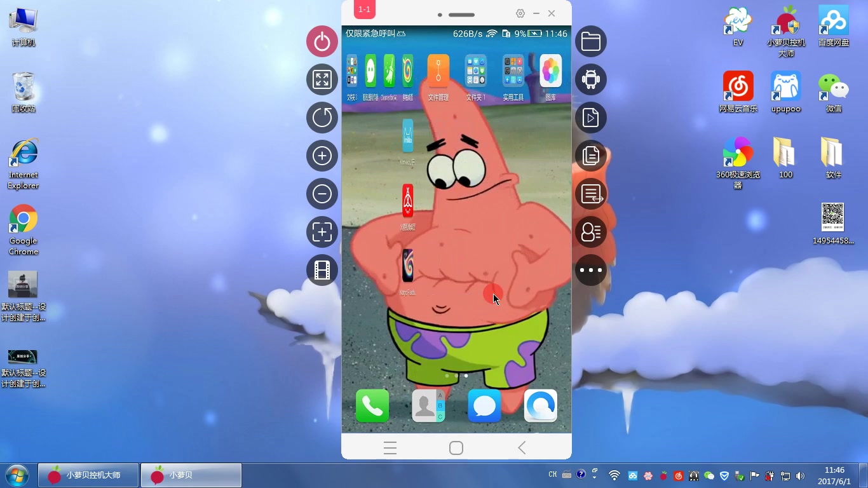Click the CH input language indicator

coord(552,475)
